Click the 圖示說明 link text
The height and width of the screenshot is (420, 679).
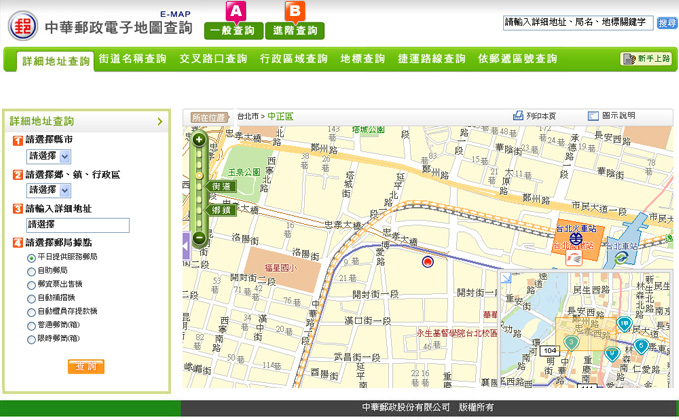pos(618,116)
